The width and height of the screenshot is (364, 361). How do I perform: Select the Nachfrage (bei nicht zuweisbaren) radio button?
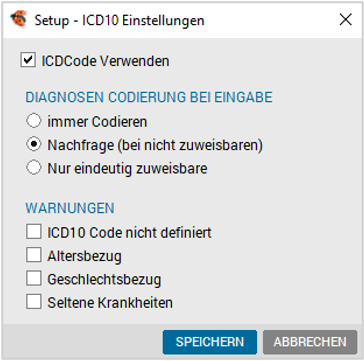[x=34, y=145]
